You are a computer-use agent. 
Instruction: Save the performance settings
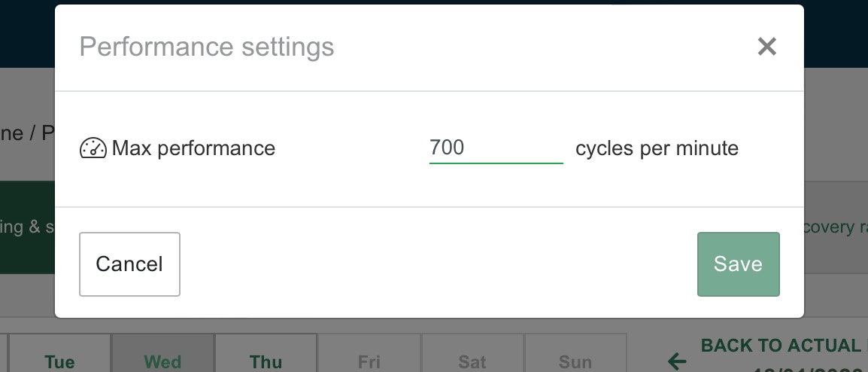(739, 264)
